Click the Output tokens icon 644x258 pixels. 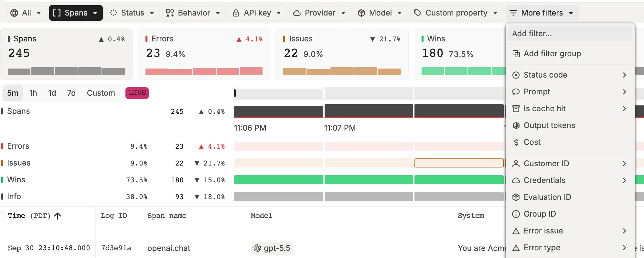click(516, 125)
